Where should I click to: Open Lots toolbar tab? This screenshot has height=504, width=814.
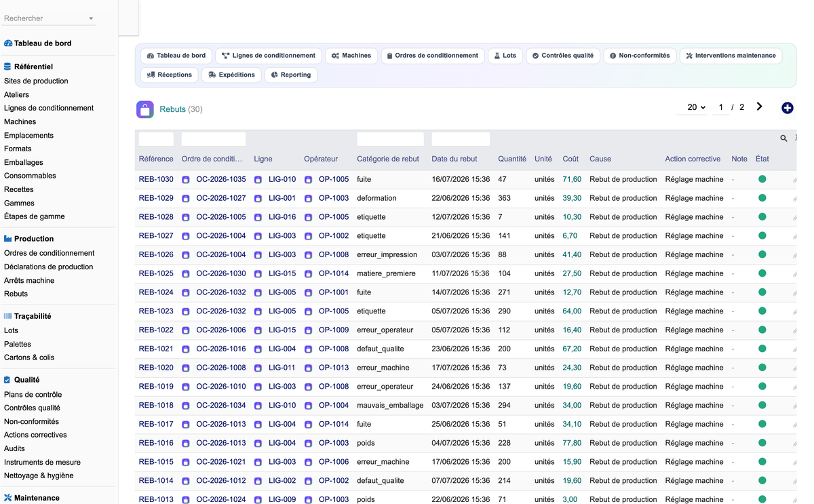[505, 56]
